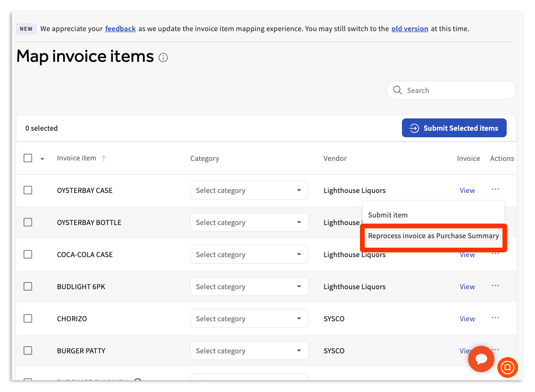
Task: Open the actions menu for BUDLIGHT 6PK
Action: (x=495, y=286)
